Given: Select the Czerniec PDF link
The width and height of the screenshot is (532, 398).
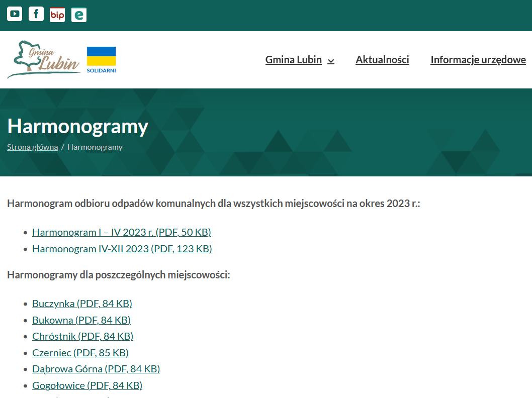Looking at the screenshot, I should point(80,353).
